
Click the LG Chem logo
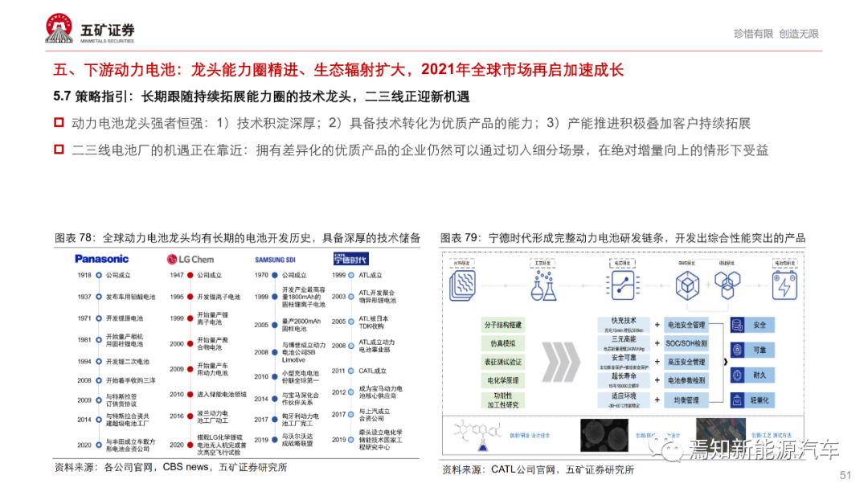[190, 259]
